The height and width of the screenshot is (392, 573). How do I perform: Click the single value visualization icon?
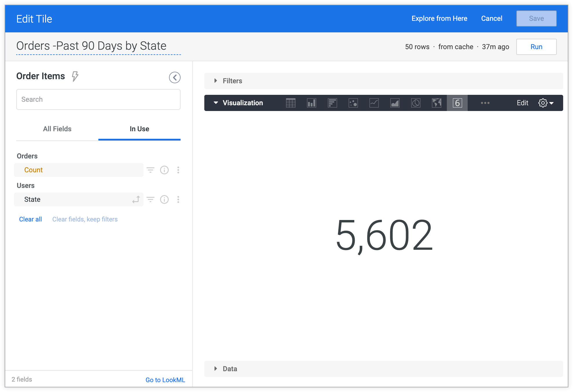click(458, 103)
